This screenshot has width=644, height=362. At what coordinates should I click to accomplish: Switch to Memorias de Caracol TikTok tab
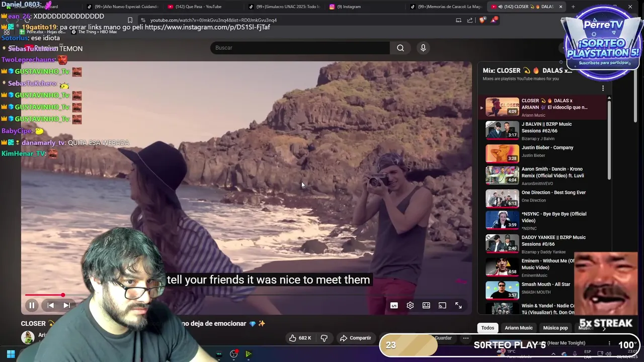tap(446, 7)
